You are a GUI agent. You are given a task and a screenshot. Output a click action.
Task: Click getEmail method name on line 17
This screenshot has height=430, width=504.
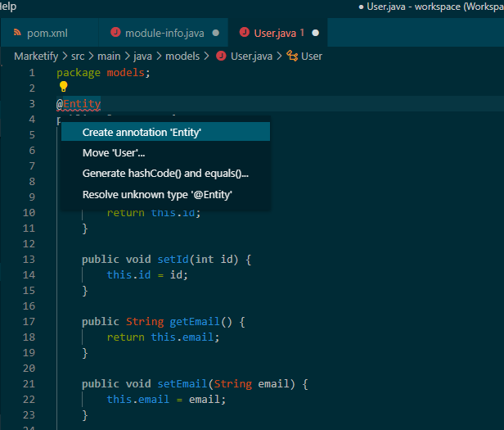[x=195, y=322]
